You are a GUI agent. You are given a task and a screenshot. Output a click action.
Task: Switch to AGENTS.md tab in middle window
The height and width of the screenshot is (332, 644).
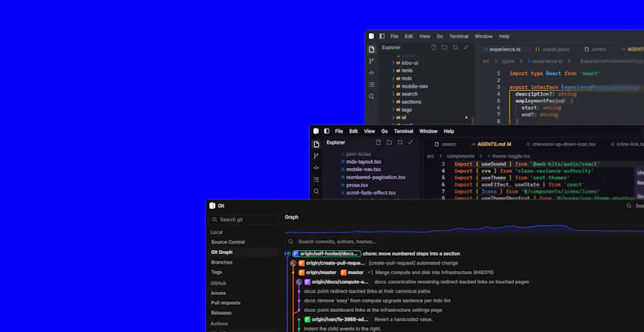491,145
